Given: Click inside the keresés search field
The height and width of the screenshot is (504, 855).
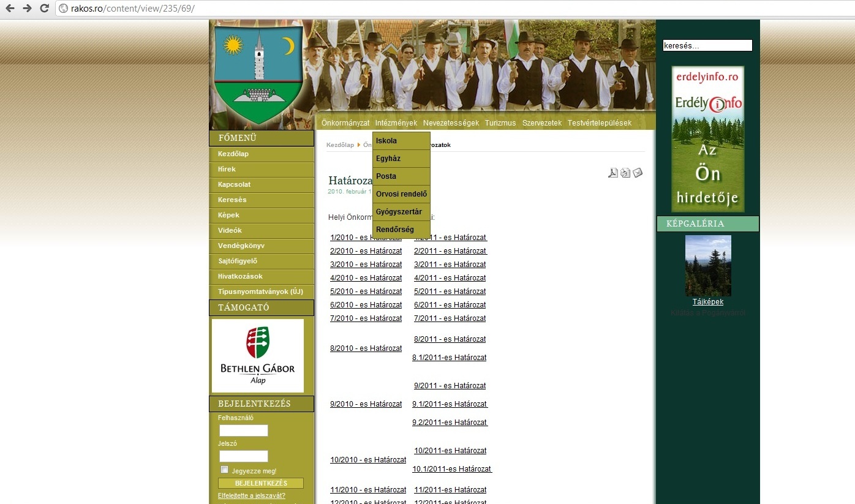Looking at the screenshot, I should [707, 45].
